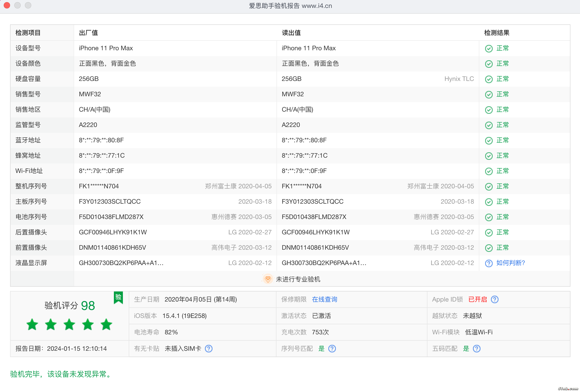Viewport: 580px width, 392px height.
Task: Click the green check icon for Wi-Fi地址
Action: (x=489, y=171)
